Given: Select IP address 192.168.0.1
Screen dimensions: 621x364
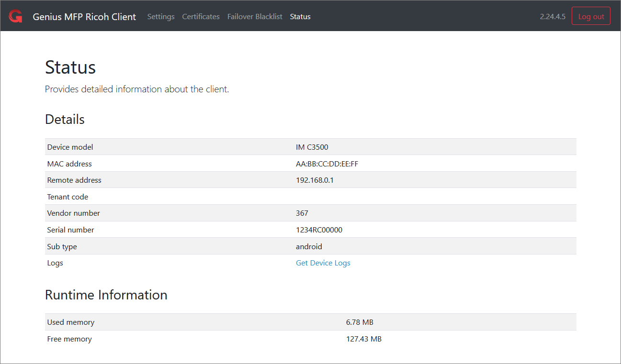Looking at the screenshot, I should click(x=315, y=180).
